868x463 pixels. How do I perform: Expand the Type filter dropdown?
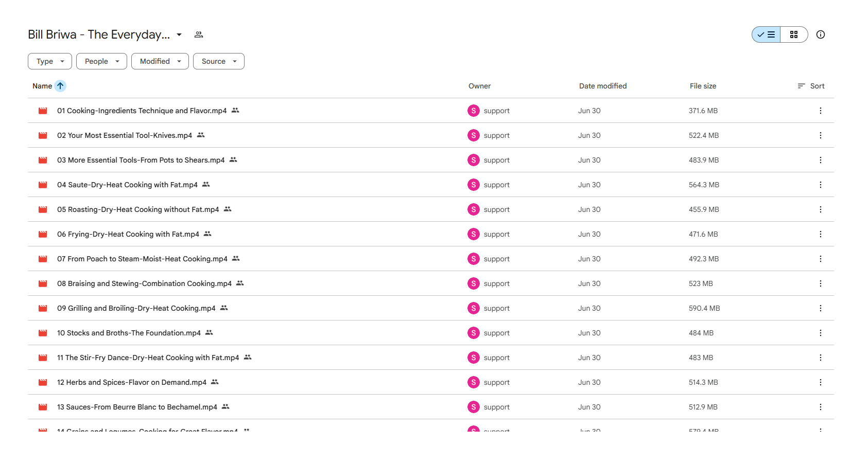[x=50, y=61]
